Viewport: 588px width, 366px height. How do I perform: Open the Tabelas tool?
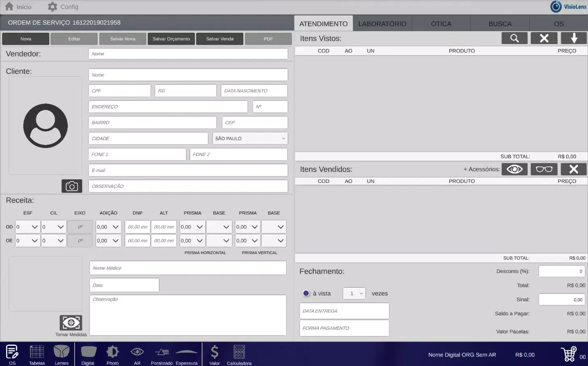tap(37, 353)
